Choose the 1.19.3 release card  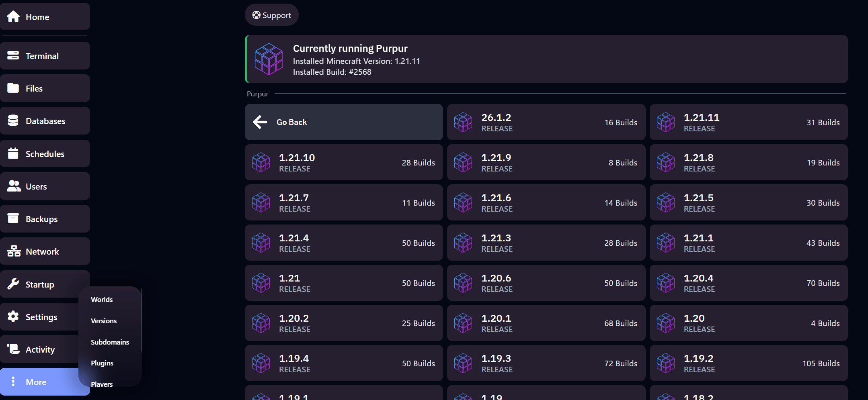(546, 363)
